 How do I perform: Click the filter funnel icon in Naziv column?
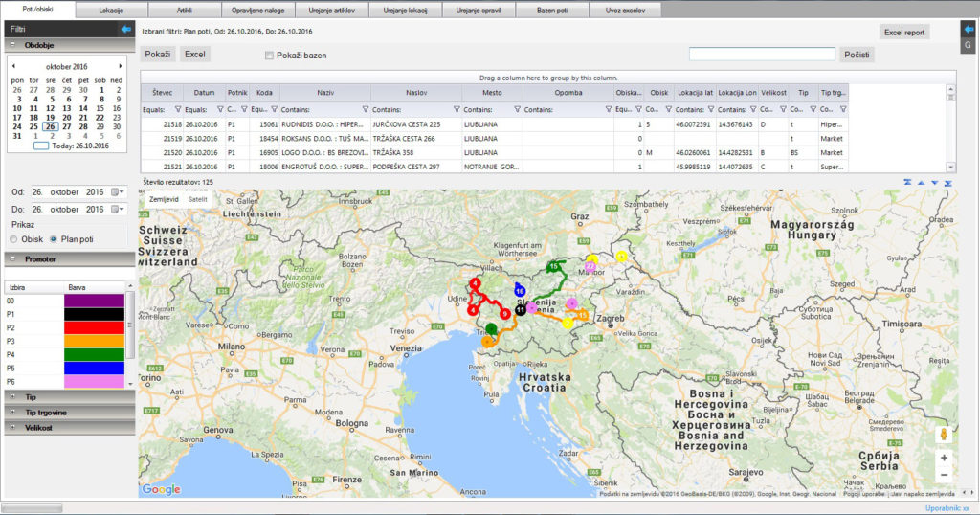364,110
